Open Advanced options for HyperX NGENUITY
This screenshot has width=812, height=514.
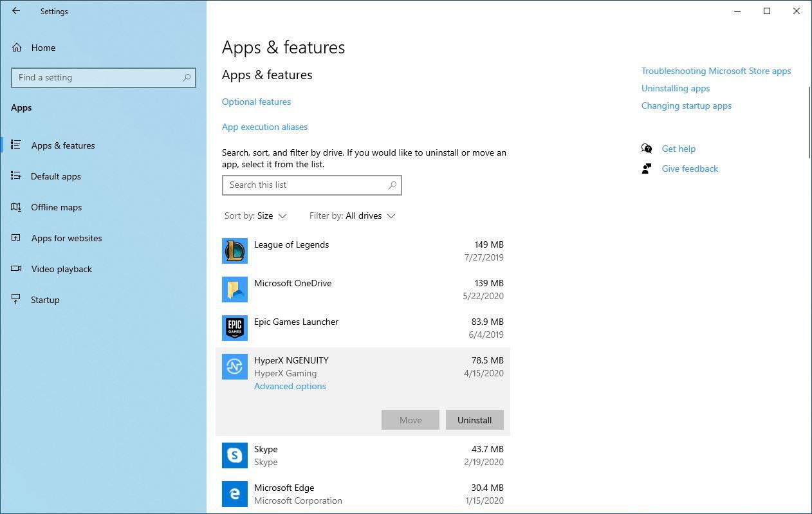(290, 386)
